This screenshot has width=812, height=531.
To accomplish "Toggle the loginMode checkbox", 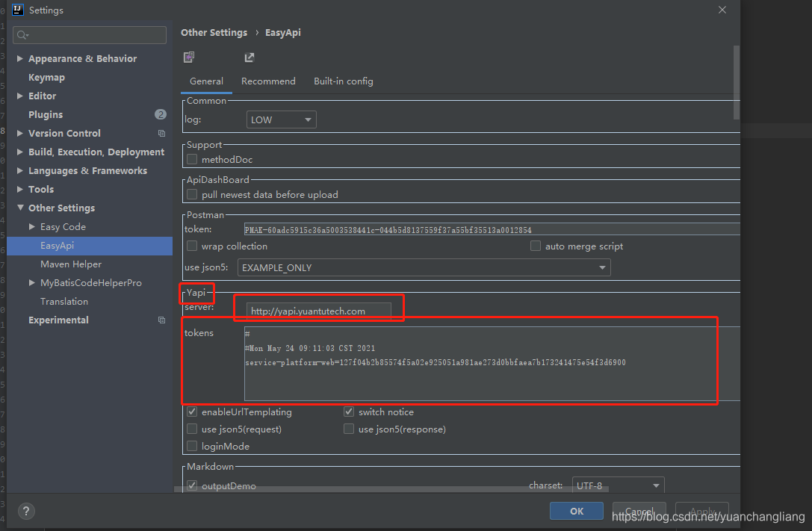I will (x=192, y=446).
